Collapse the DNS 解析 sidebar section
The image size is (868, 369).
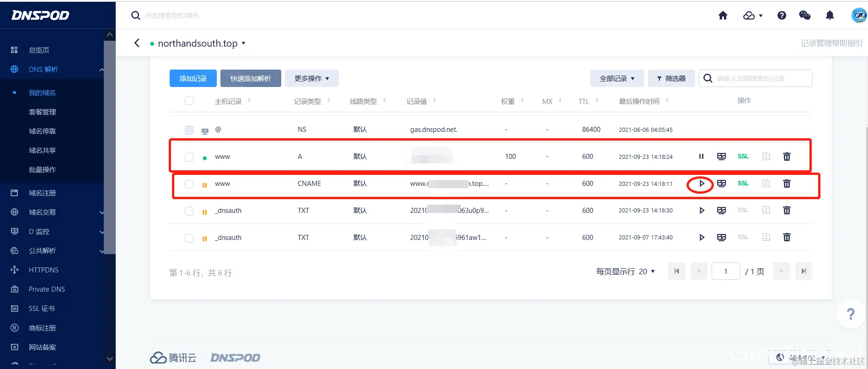pyautogui.click(x=101, y=70)
